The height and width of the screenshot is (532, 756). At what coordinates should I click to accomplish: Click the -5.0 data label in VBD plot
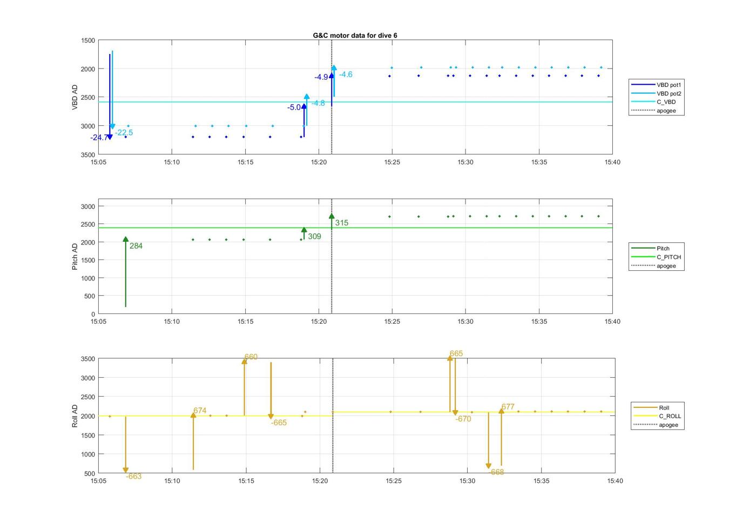[x=294, y=107]
